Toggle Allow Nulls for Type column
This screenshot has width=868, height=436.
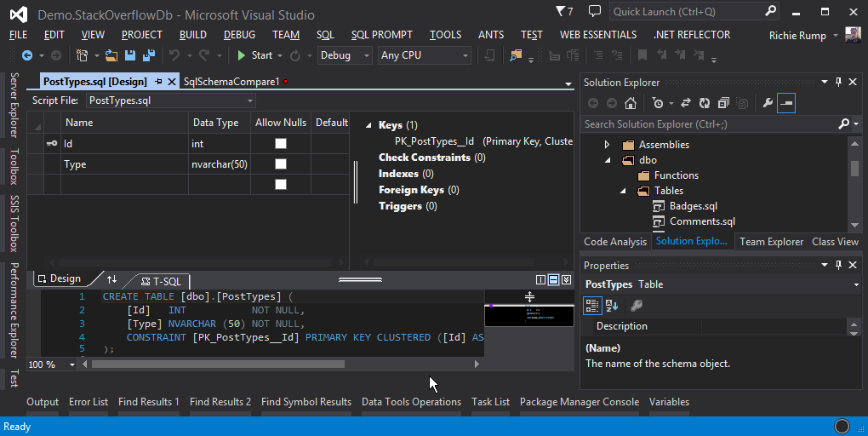click(x=281, y=164)
